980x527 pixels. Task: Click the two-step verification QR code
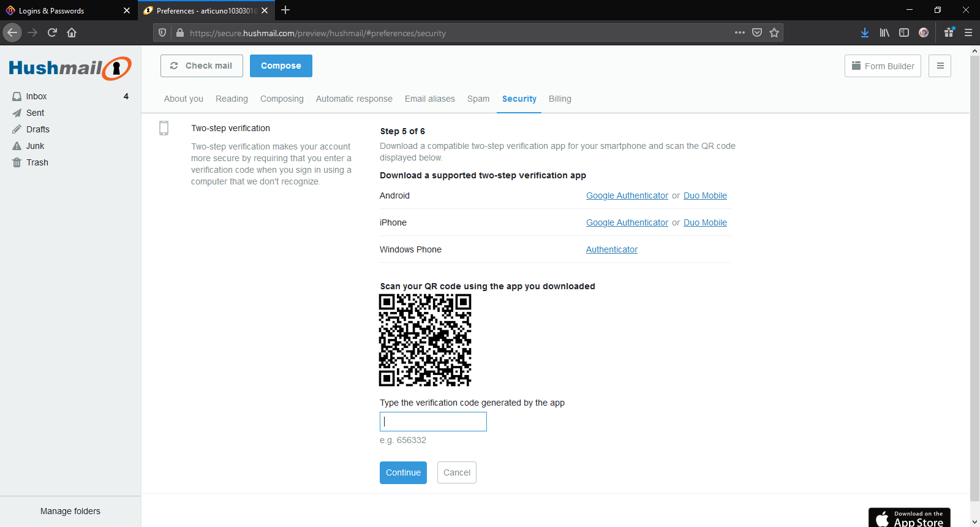[425, 340]
